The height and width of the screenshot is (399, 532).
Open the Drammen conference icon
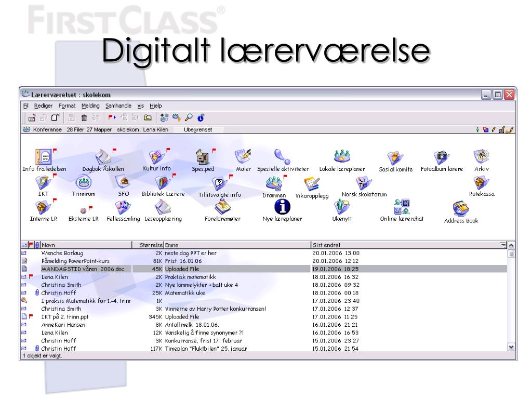coord(274,183)
